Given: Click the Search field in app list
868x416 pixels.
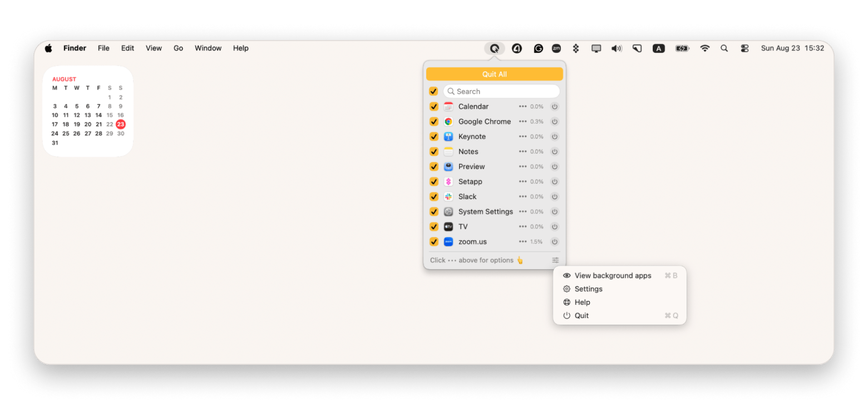Looking at the screenshot, I should tap(501, 91).
